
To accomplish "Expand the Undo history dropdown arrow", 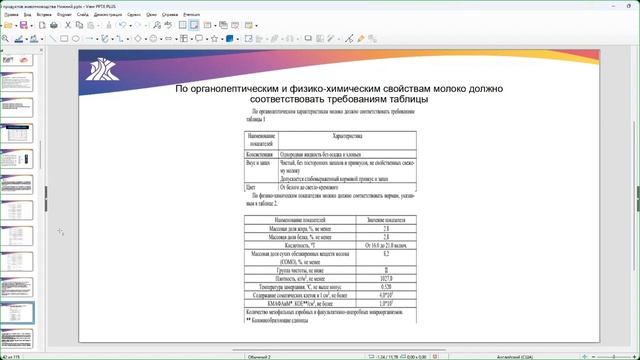I will [130, 26].
